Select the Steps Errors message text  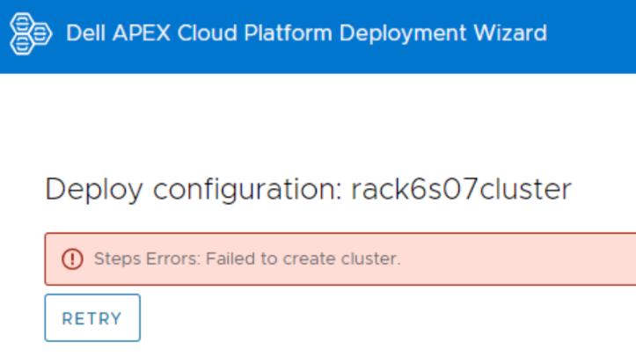[x=247, y=259]
